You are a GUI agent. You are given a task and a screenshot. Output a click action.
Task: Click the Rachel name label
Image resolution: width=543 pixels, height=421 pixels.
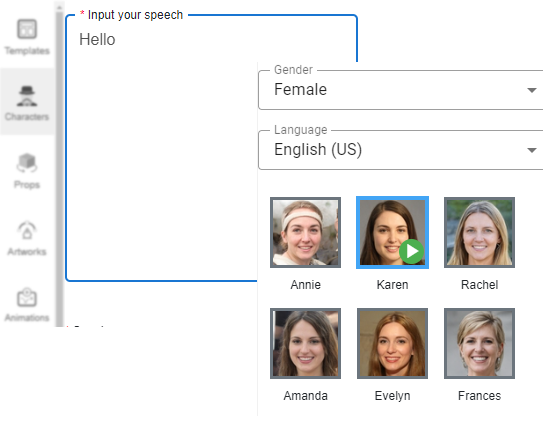pos(479,285)
